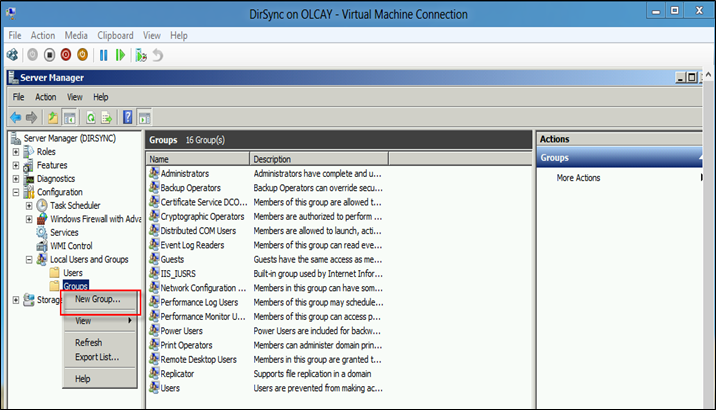This screenshot has width=716, height=410.
Task: Open View submenu in context menu
Action: click(x=99, y=321)
